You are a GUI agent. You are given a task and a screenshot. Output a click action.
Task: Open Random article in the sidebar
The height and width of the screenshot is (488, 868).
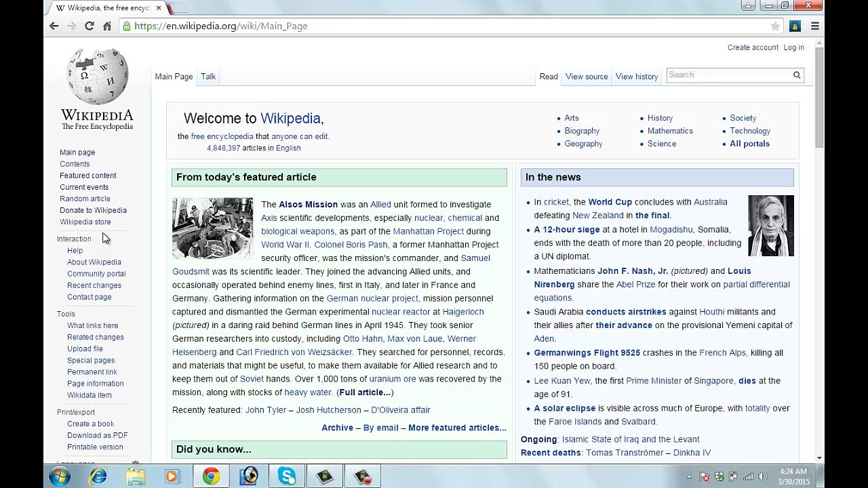[85, 199]
